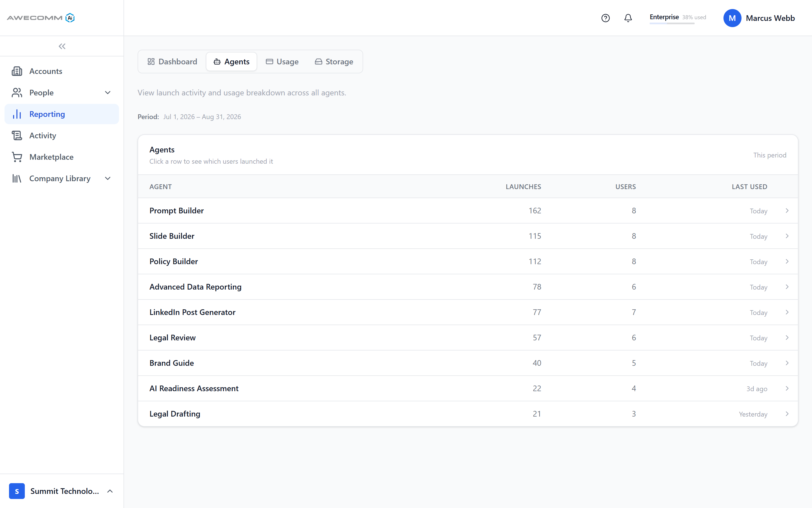Sort by the USERS column header
812x508 pixels.
point(625,187)
